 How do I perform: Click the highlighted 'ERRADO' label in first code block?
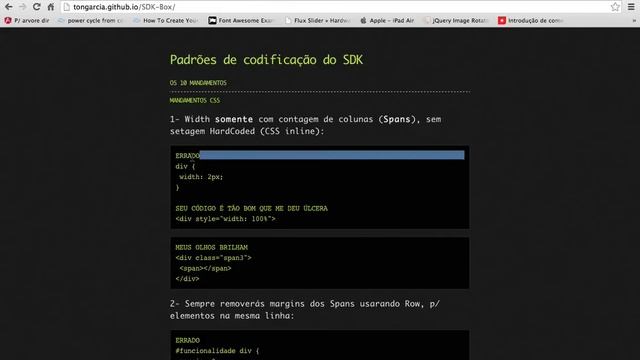click(187, 156)
